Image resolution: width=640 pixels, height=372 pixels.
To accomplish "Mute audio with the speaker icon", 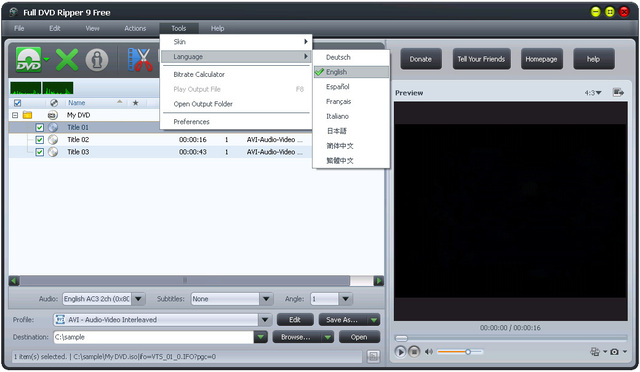I will pos(429,352).
